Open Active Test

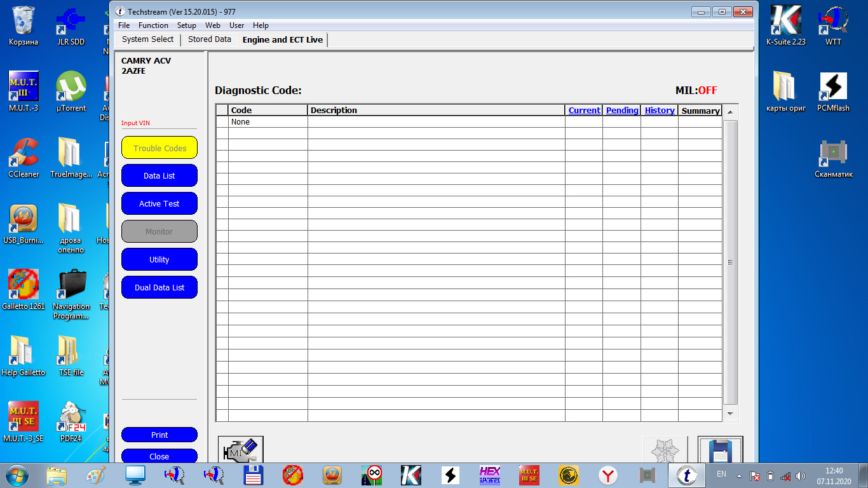tap(159, 204)
